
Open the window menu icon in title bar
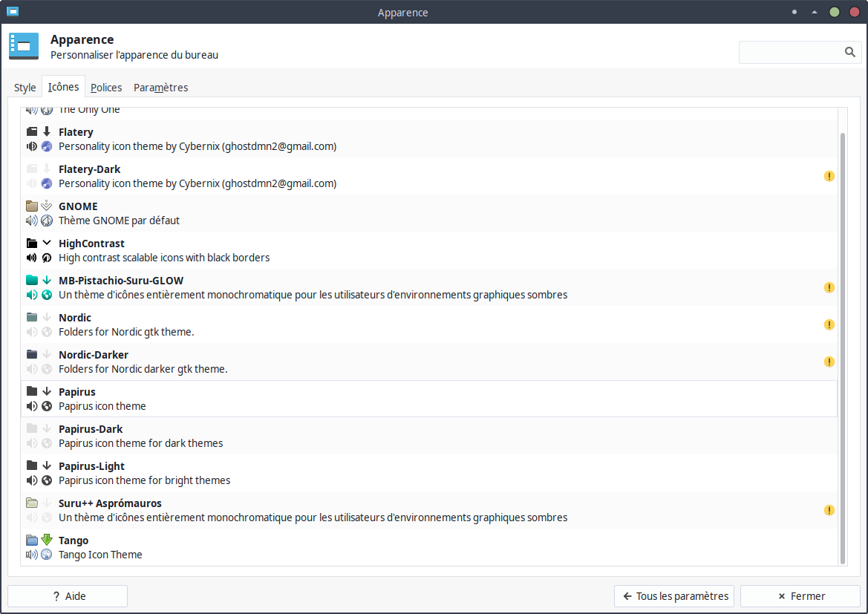(x=13, y=12)
